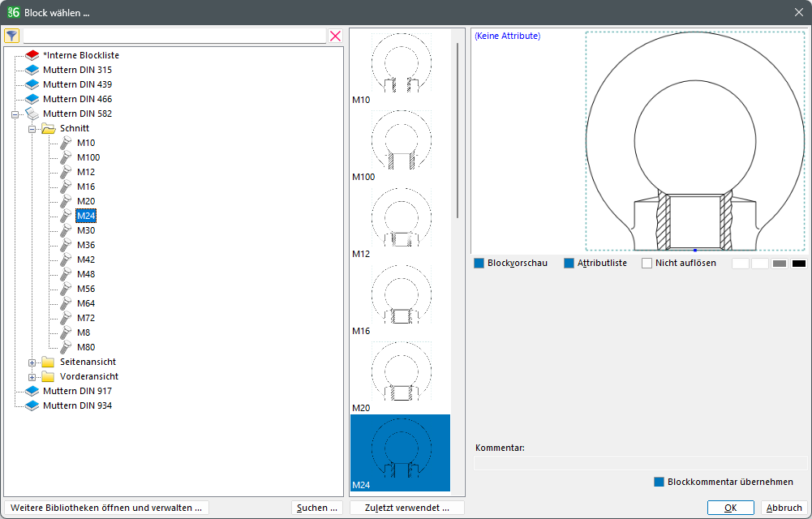Viewport: 812px width, 519px height.
Task: Pick the M16 preview thumbnail
Action: pos(402,298)
